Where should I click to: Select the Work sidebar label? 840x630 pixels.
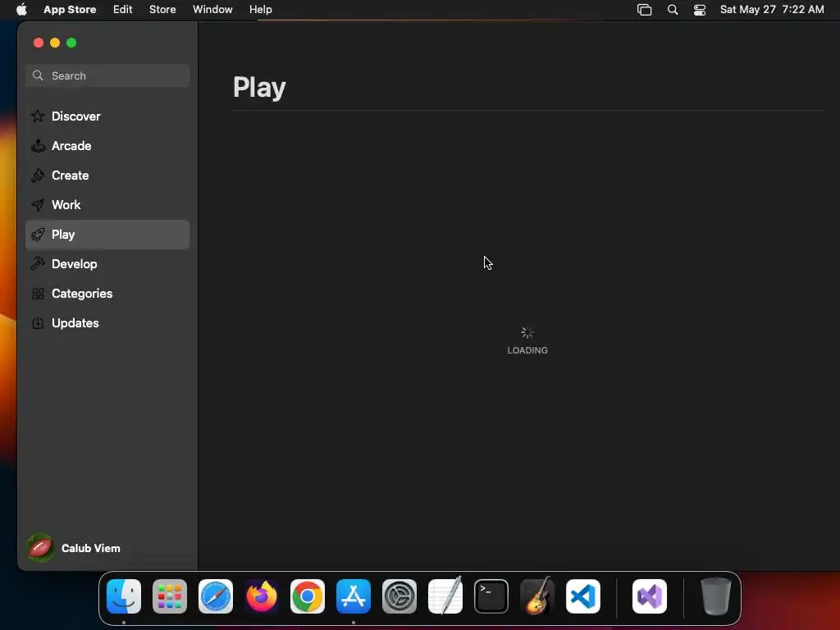pyautogui.click(x=66, y=204)
